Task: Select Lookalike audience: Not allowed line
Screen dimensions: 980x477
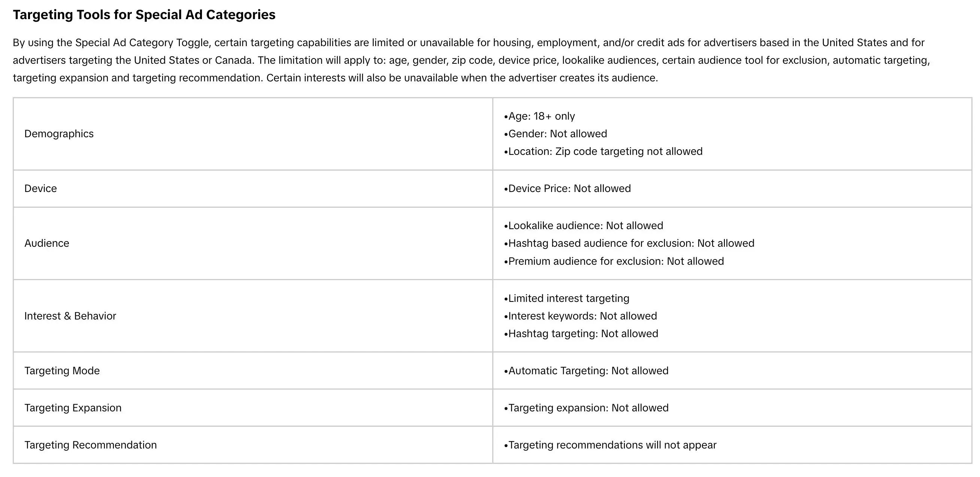Action: coord(584,226)
